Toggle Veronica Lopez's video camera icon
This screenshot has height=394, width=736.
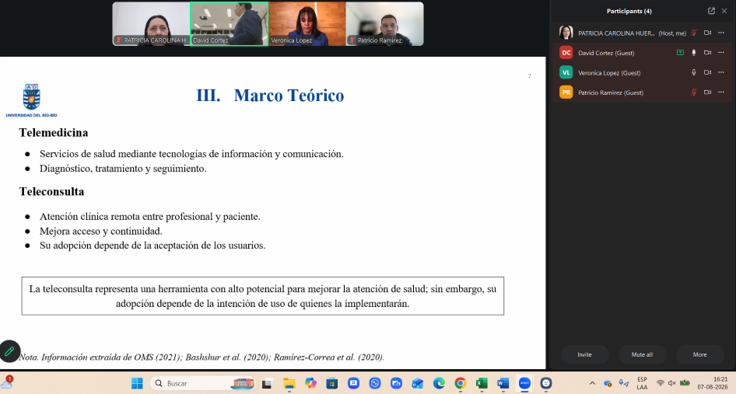pyautogui.click(x=707, y=72)
